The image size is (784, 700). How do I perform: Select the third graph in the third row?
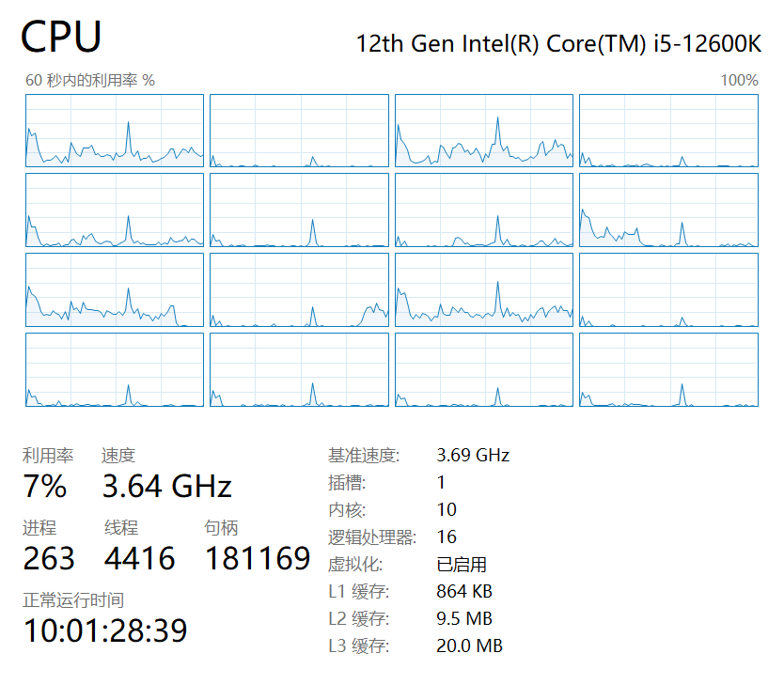point(483,290)
